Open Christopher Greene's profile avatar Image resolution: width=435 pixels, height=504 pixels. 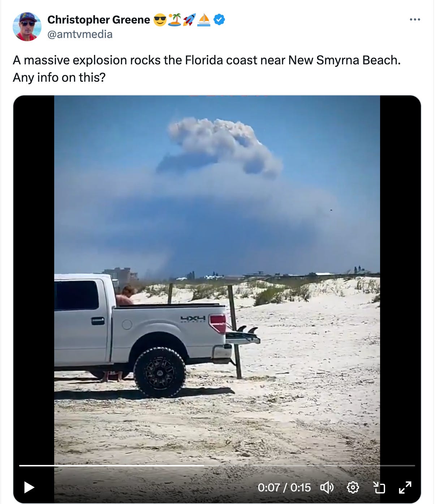[27, 26]
